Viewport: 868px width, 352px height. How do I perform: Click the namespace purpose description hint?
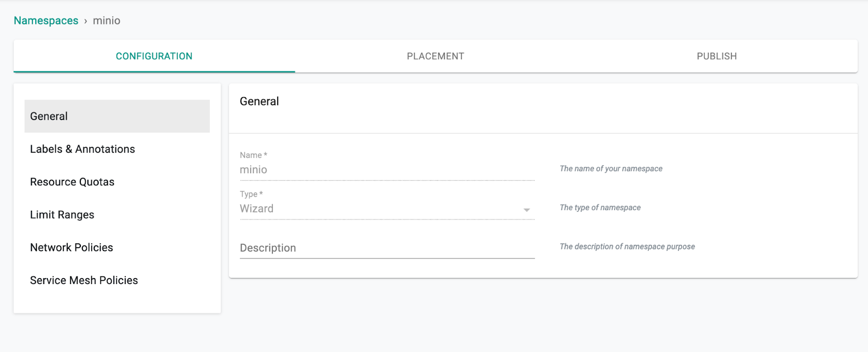click(627, 247)
